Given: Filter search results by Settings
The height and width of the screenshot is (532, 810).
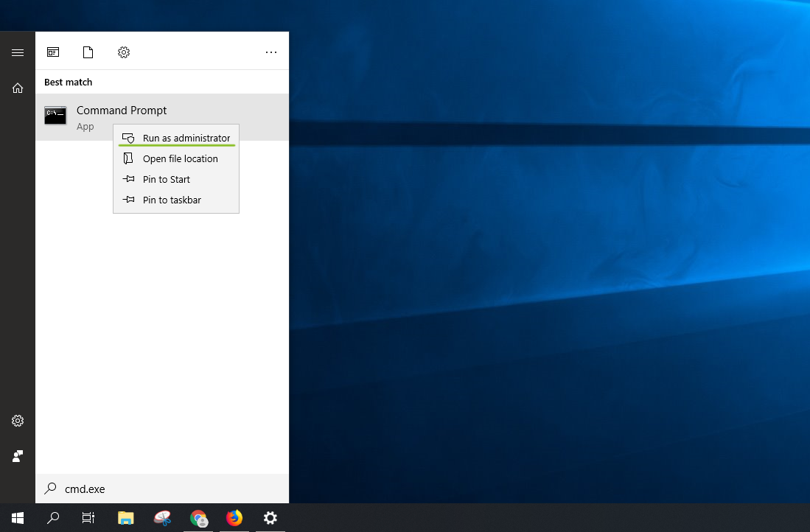Looking at the screenshot, I should point(124,52).
